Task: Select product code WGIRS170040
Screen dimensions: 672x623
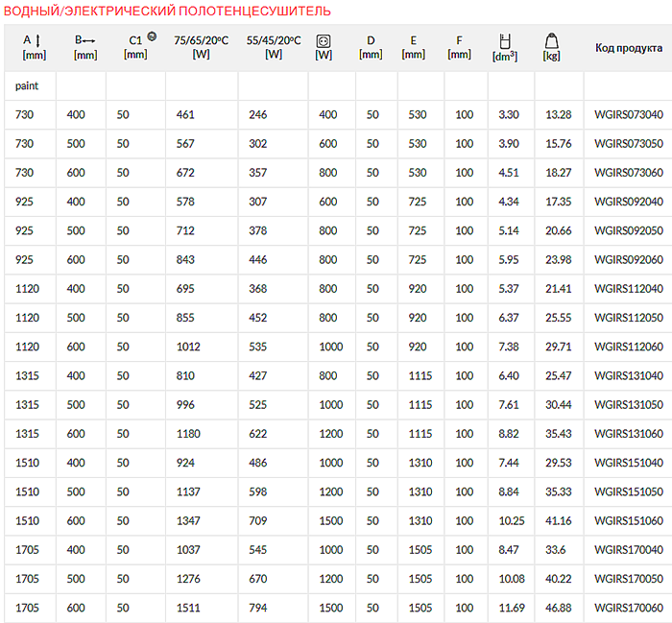Action: pos(629,550)
